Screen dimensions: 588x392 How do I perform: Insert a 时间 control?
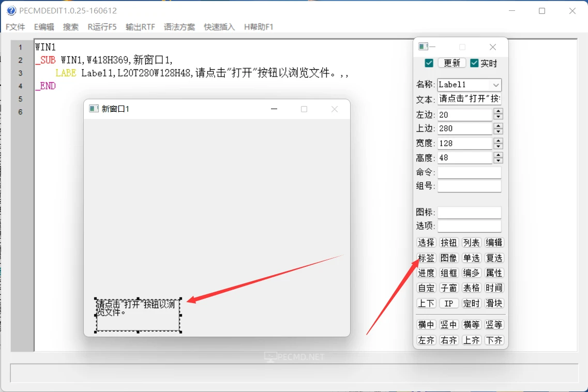coord(494,288)
